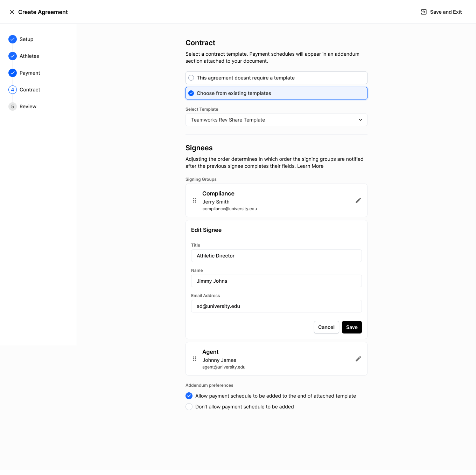Select 'Choose from existing templates' option
476x475 pixels.
[276, 93]
